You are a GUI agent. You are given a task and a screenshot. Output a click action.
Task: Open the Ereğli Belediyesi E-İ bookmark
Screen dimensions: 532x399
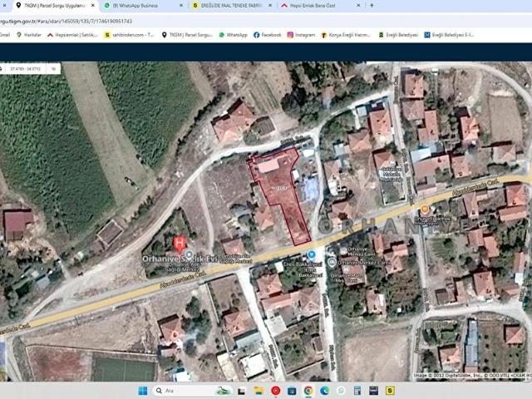coord(449,35)
